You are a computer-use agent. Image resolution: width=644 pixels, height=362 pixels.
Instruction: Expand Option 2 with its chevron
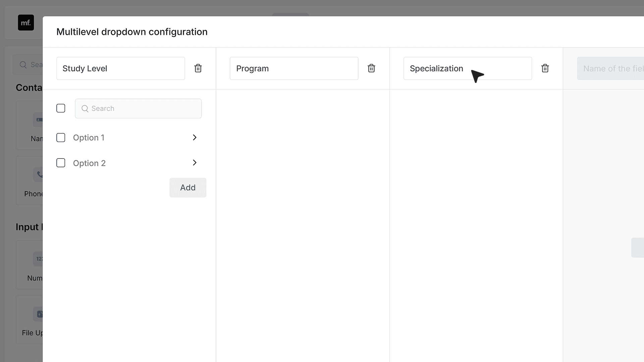click(195, 163)
